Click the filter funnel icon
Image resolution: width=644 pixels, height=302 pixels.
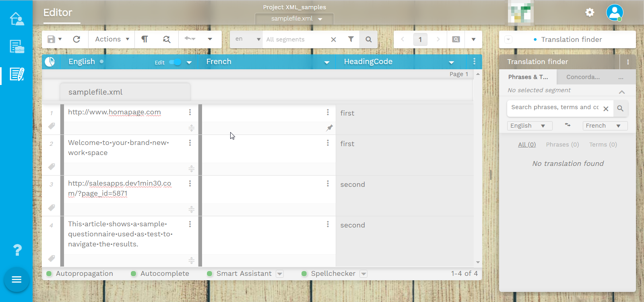[x=351, y=39]
